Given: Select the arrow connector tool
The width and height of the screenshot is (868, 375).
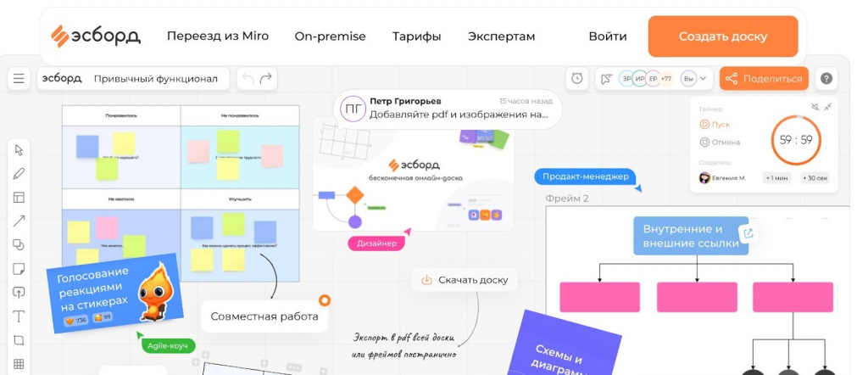Looking at the screenshot, I should click(x=19, y=221).
